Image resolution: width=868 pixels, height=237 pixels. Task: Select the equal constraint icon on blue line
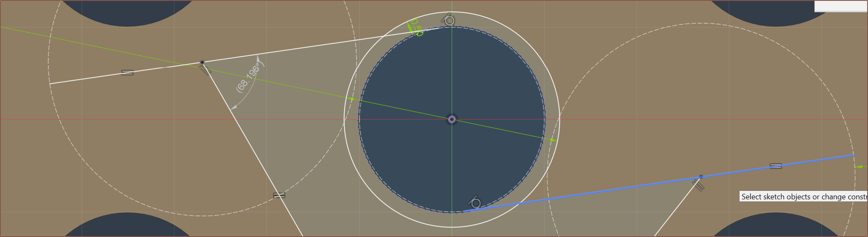(776, 166)
